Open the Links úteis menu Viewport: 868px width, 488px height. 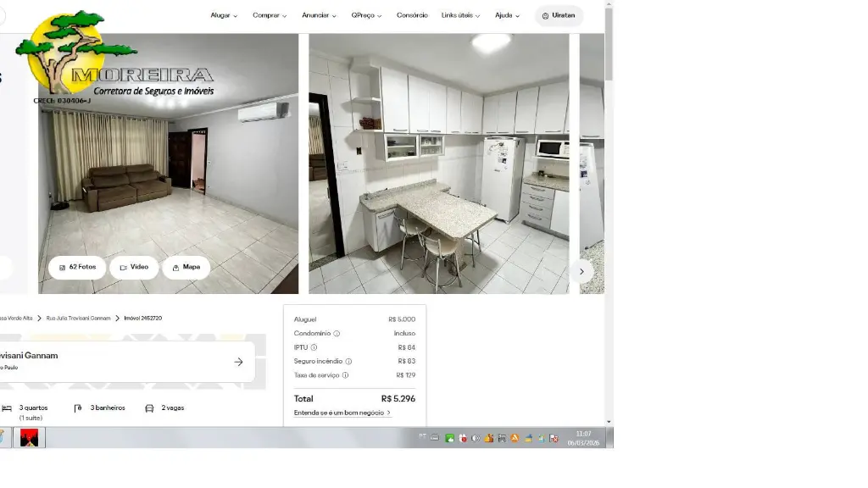click(460, 15)
